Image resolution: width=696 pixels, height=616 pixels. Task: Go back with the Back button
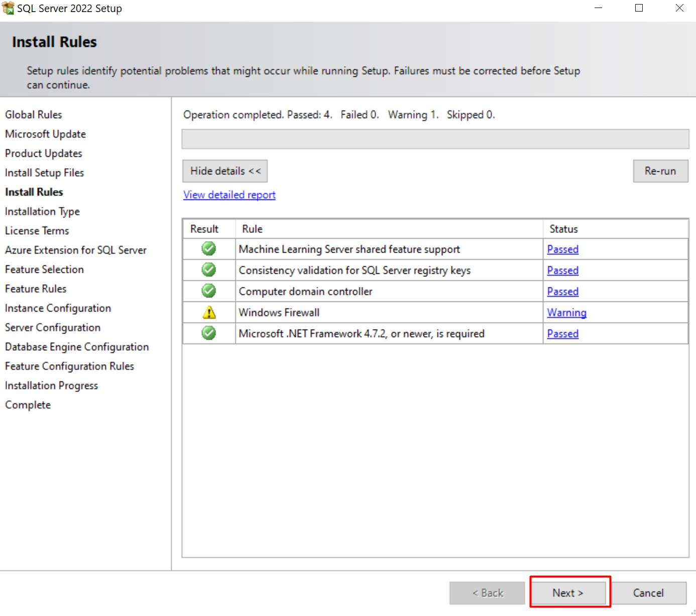(487, 593)
